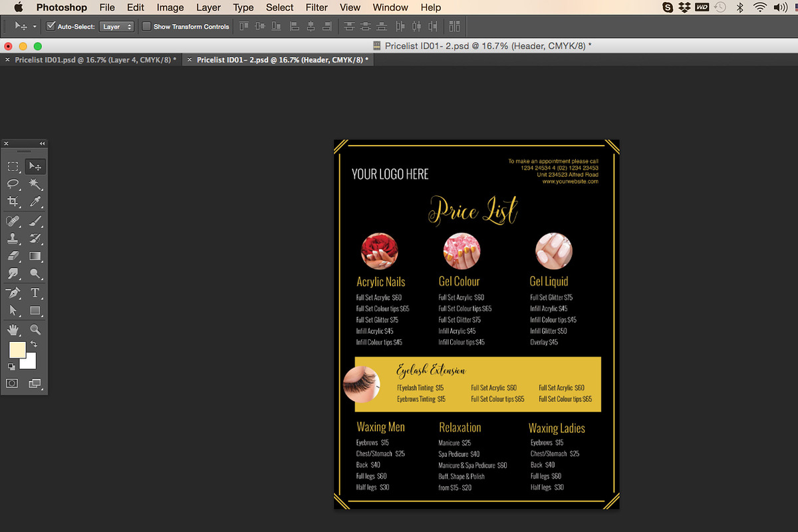Select the Rectangular Marquee tool
Screen dimensions: 798x532
coord(13,166)
